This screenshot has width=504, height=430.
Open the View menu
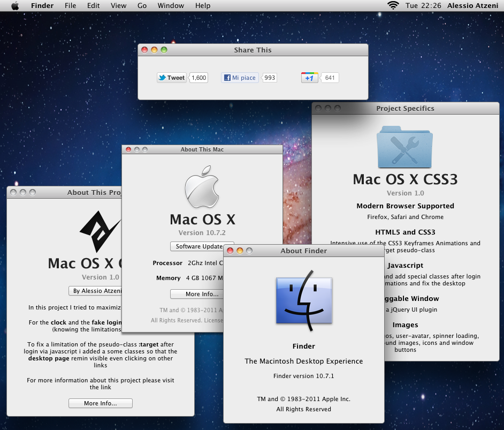click(x=118, y=5)
